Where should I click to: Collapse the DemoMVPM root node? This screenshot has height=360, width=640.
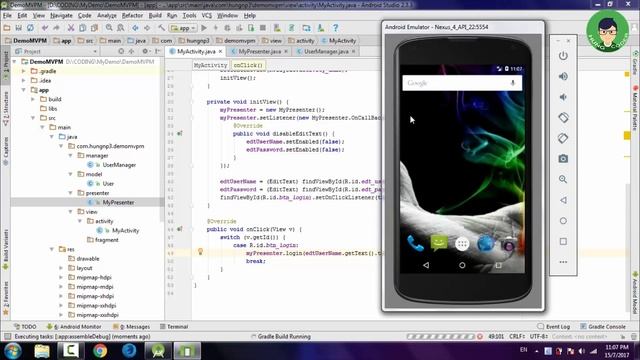(x=15, y=62)
